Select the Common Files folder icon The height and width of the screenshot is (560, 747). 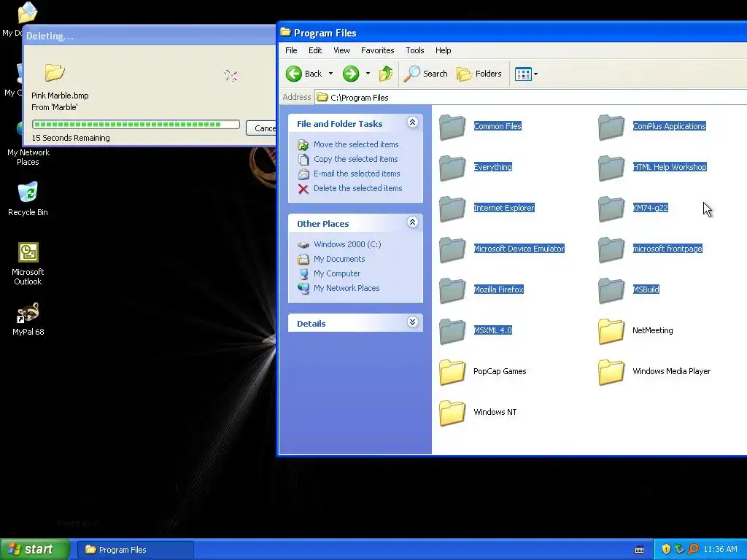[x=452, y=127]
